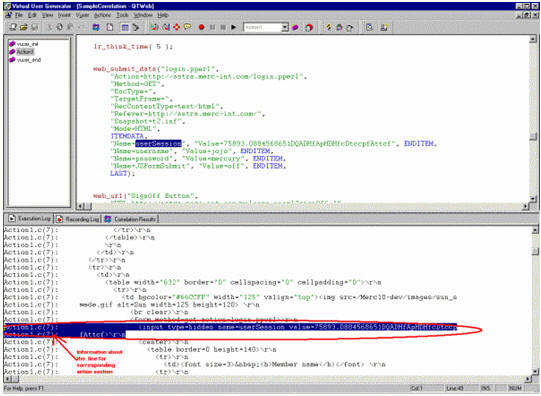Select vuser_init in the script tree
Viewport: 541px width, 396px height.
[x=27, y=44]
